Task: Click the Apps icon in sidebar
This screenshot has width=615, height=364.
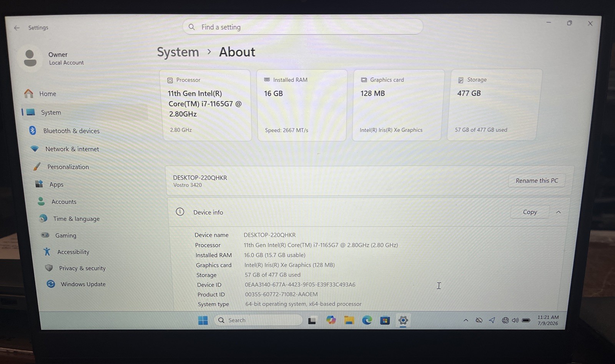Action: tap(39, 184)
